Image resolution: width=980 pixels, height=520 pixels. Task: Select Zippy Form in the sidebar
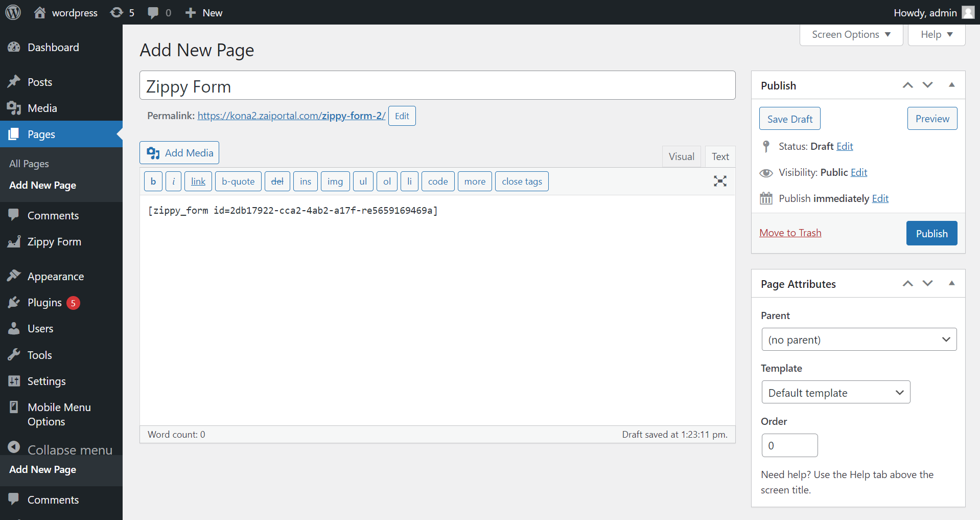point(54,241)
